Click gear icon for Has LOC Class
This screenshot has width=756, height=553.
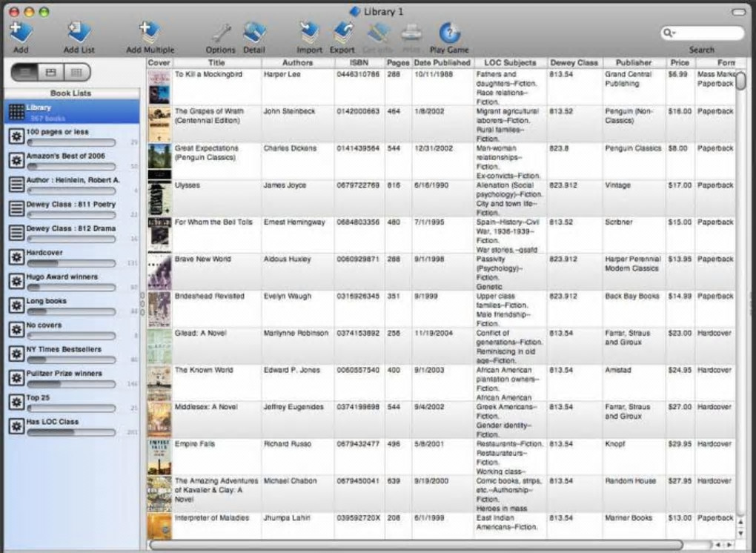(16, 426)
